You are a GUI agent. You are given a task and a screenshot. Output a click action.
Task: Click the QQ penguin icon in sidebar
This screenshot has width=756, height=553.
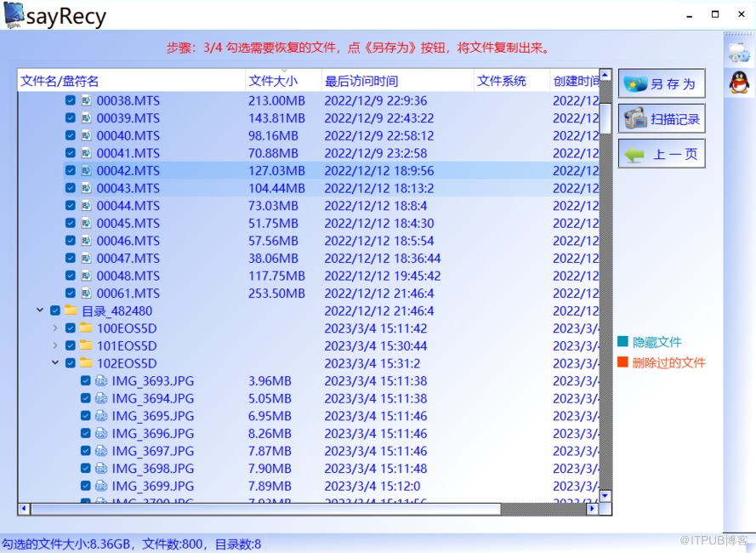click(739, 82)
